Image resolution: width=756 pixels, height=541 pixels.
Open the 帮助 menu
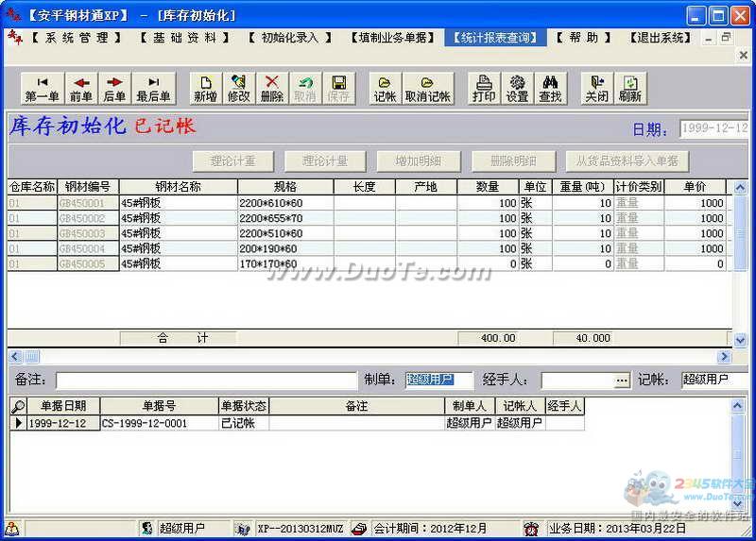[x=583, y=38]
